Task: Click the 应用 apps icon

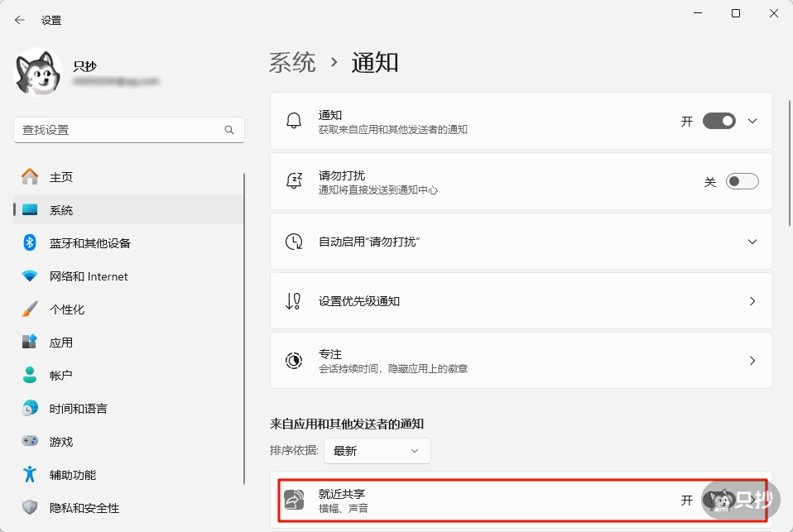Action: [x=30, y=343]
